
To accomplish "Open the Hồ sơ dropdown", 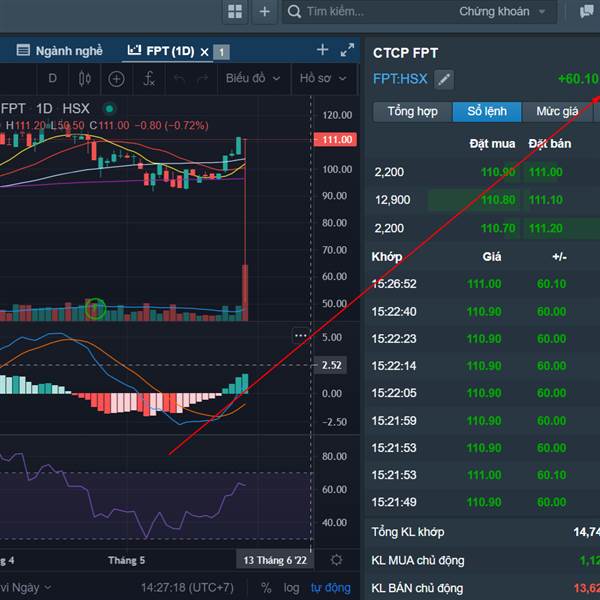I will [x=323, y=78].
